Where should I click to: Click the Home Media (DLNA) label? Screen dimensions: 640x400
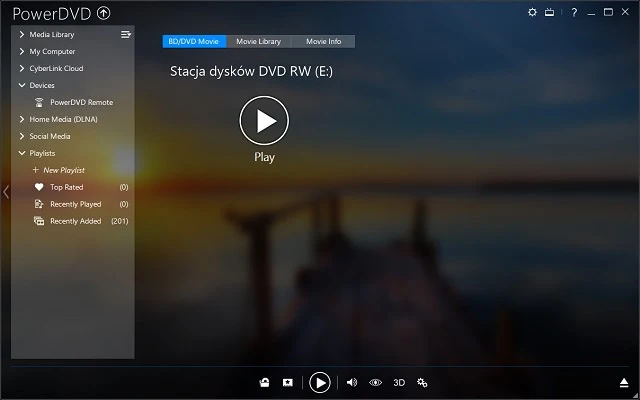[63, 119]
